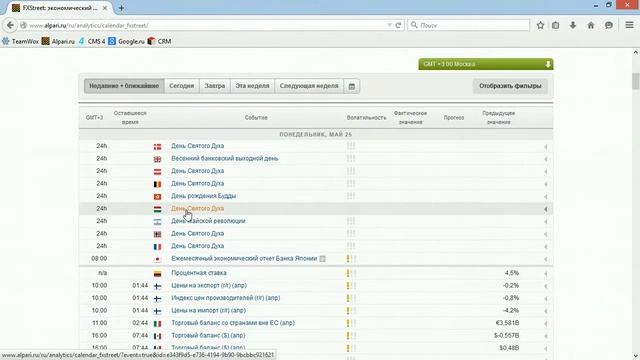Click volatility indicator for Процентная ставка
Viewport: 640px width, 360px height.
(x=351, y=273)
